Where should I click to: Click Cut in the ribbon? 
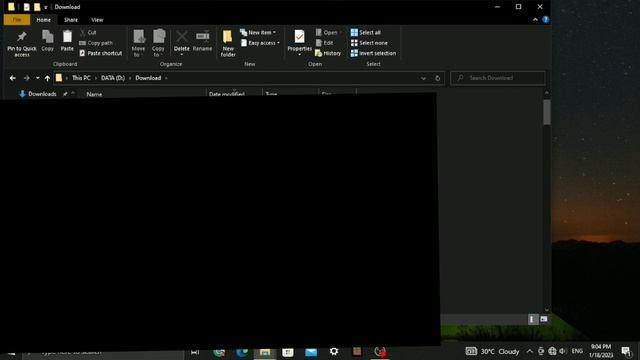coord(88,32)
